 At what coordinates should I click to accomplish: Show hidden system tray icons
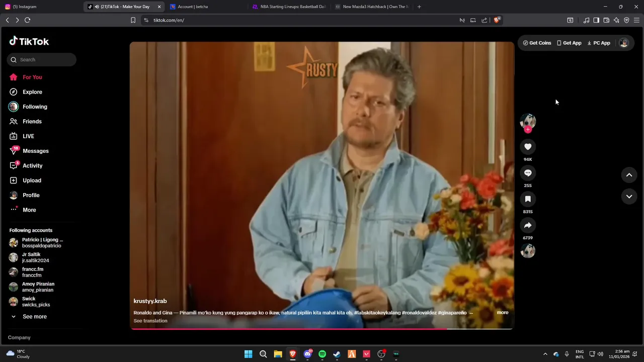tap(545, 354)
